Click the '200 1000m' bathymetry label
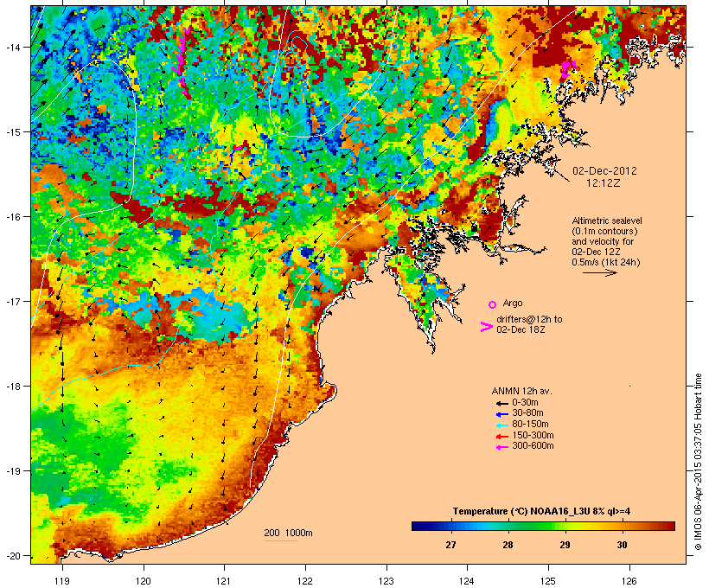This screenshot has width=709, height=588. pyautogui.click(x=288, y=533)
